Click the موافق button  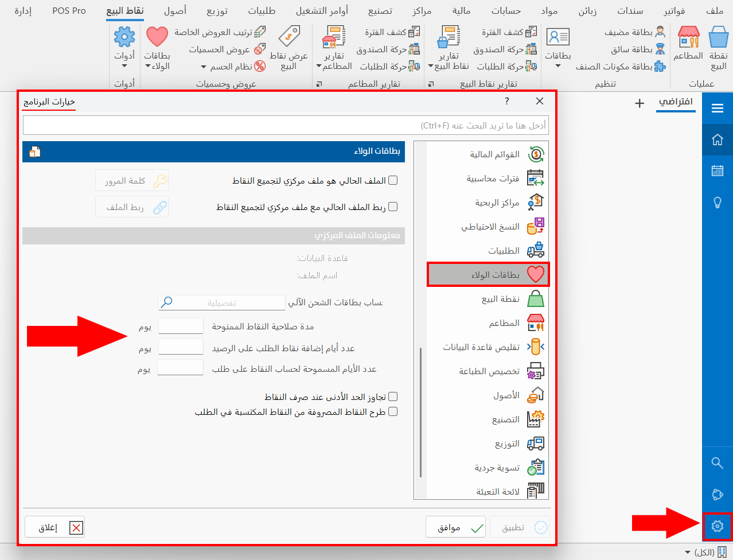click(455, 527)
